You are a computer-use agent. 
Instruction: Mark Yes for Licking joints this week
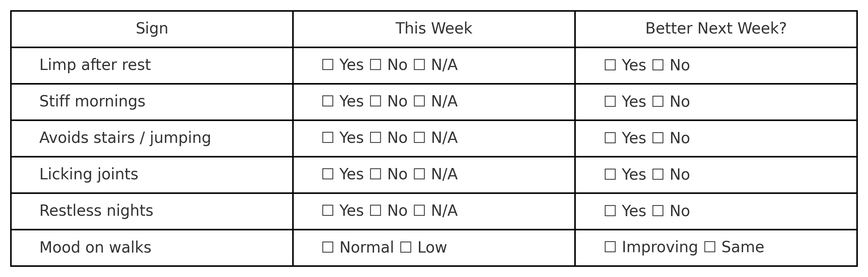[x=328, y=175]
